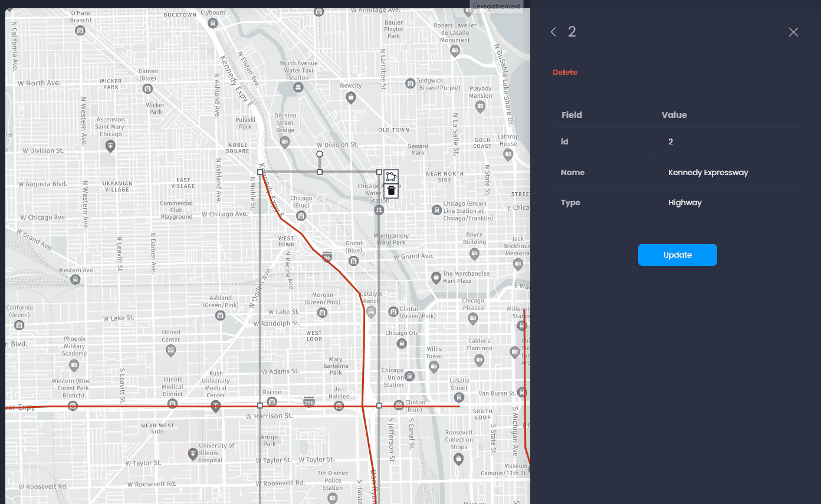The height and width of the screenshot is (504, 821).
Task: Click the Clinton (Green/Pink) station icon
Action: 393,311
